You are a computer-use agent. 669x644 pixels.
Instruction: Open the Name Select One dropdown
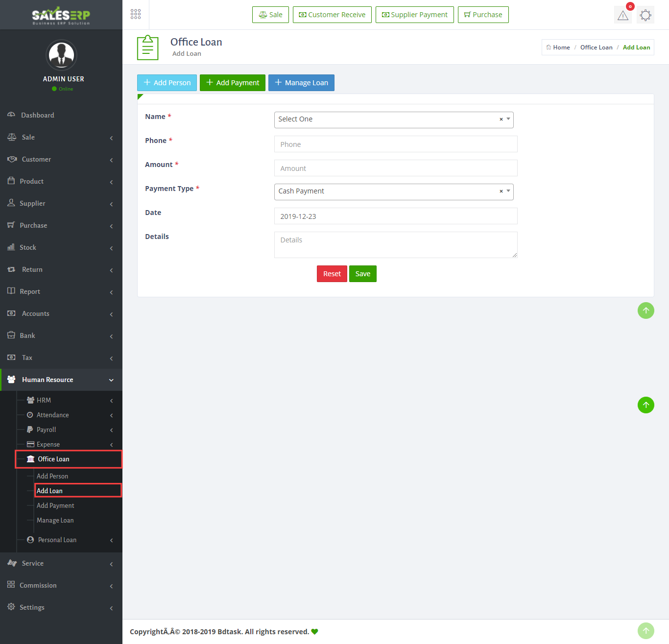coord(387,119)
